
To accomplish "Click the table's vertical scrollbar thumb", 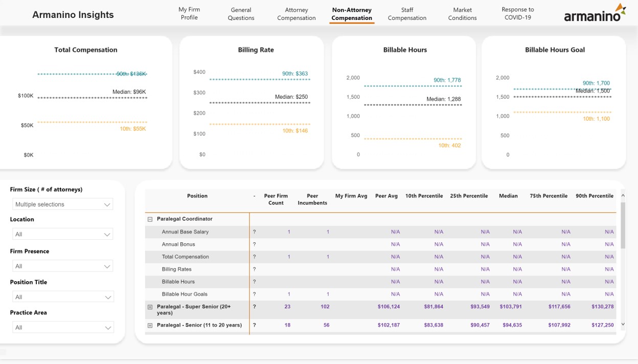I will click(x=623, y=225).
